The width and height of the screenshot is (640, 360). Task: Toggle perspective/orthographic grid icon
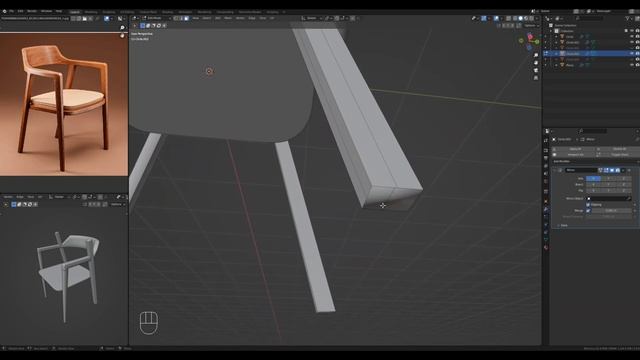tap(536, 78)
